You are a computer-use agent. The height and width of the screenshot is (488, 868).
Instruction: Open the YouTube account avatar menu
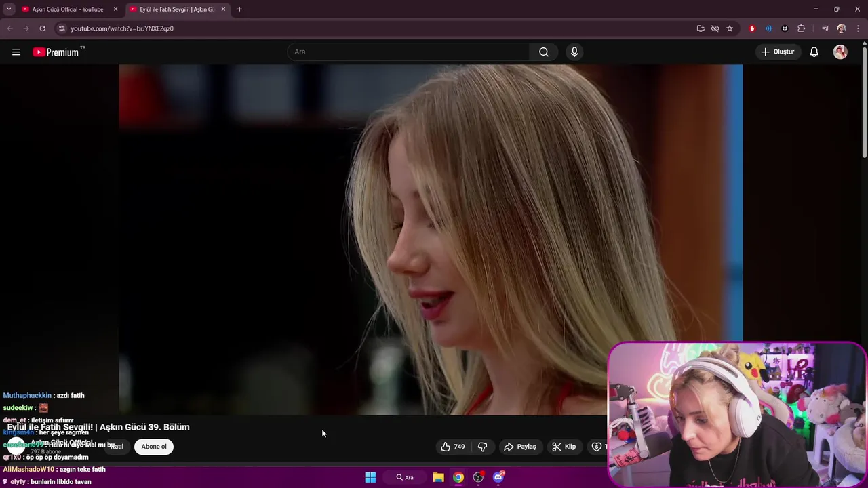coord(840,52)
